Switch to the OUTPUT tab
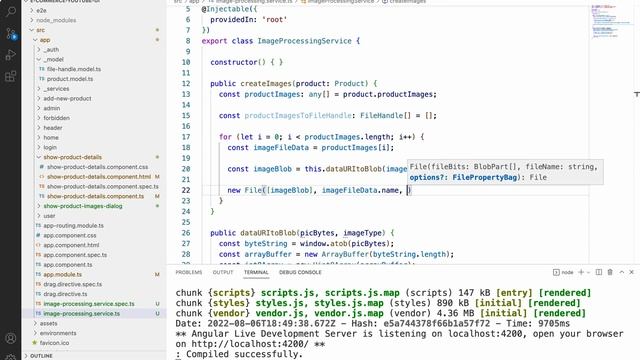 [223, 272]
